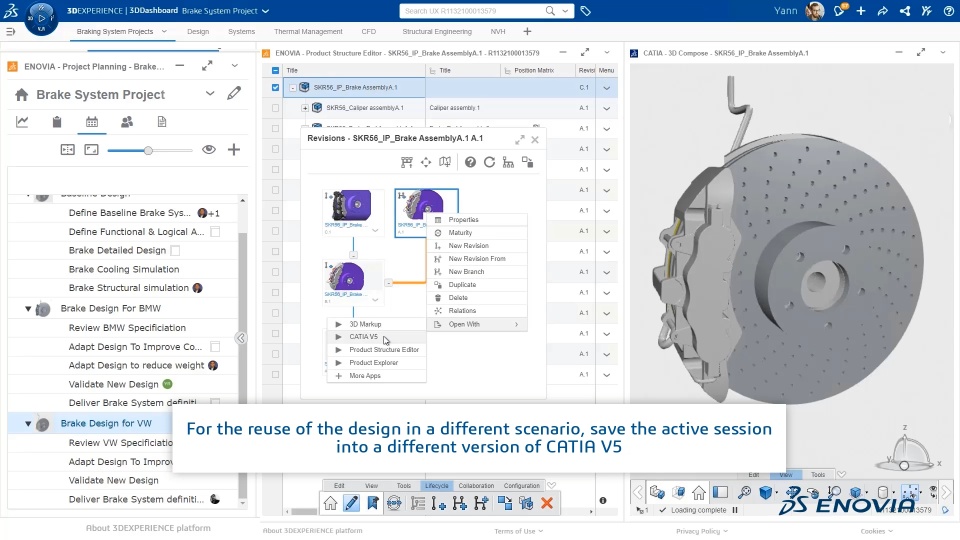
Task: Expand Brake System Project title chevron
Action: (x=210, y=94)
